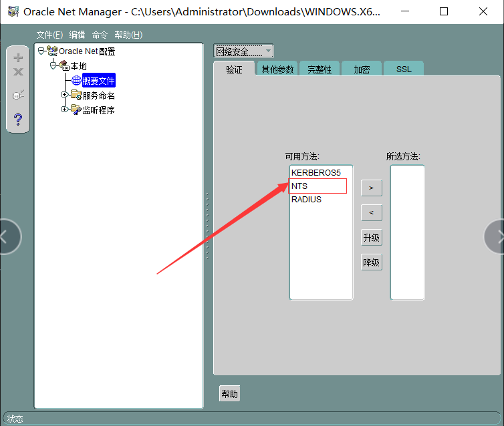Switch to the 加密 tab

click(x=362, y=69)
